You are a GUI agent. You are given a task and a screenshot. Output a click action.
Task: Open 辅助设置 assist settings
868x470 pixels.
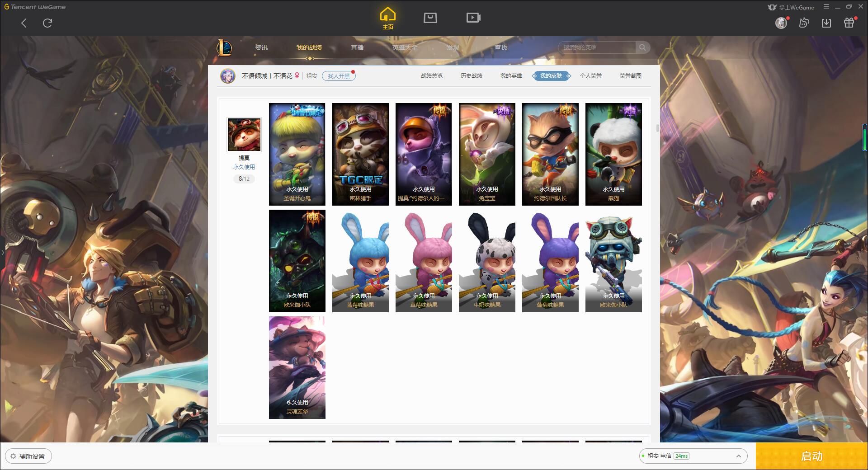(28, 456)
